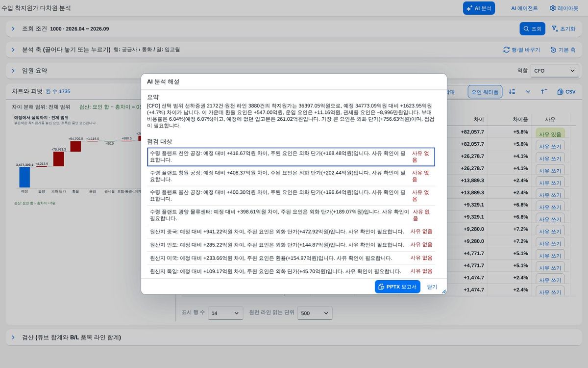Screen dimensions: 588x368
Task: Close the AI 분석 해설 dialog with 닫기
Action: pos(432,287)
